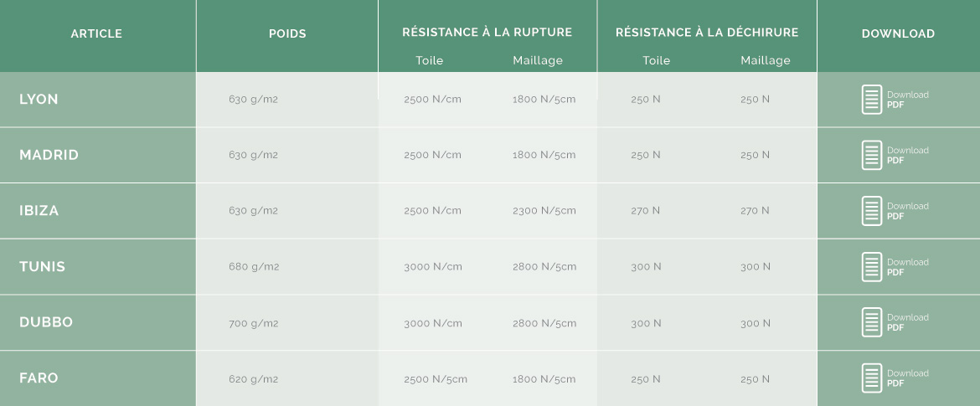The image size is (980, 406).
Task: Click the IBIZA article name
Action: [39, 210]
